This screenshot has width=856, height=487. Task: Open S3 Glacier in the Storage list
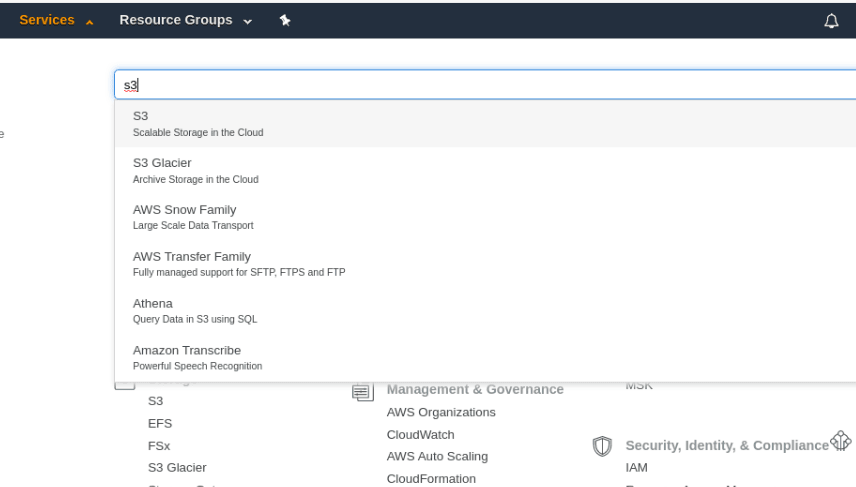[x=177, y=468]
